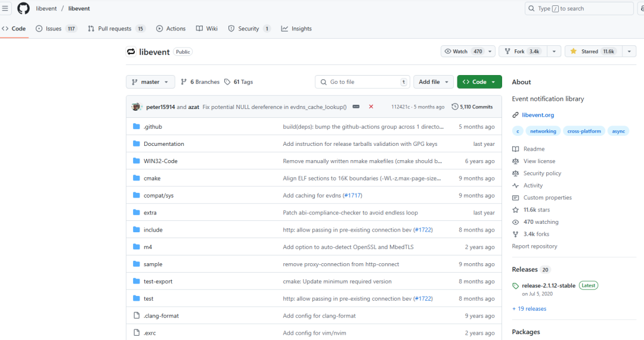Switch to the Issues tab
Image resolution: width=644 pixels, height=340 pixels.
click(x=56, y=29)
